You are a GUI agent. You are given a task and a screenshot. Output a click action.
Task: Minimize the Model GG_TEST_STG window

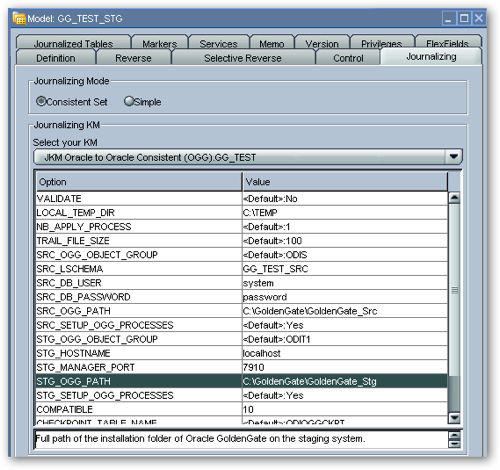[449, 18]
